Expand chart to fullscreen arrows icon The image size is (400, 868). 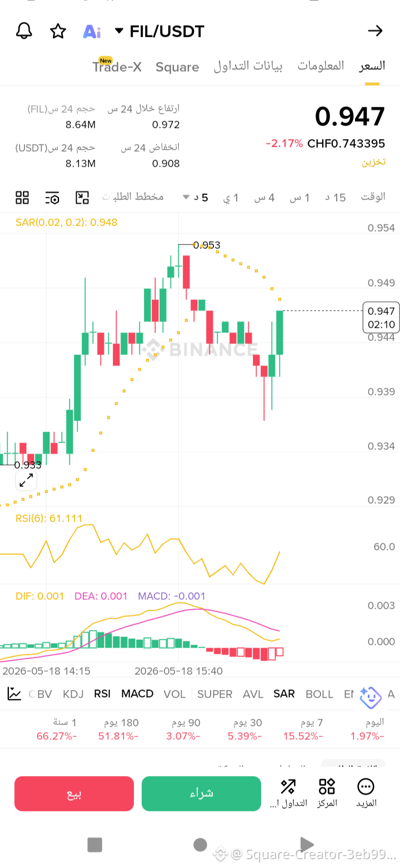tap(26, 481)
